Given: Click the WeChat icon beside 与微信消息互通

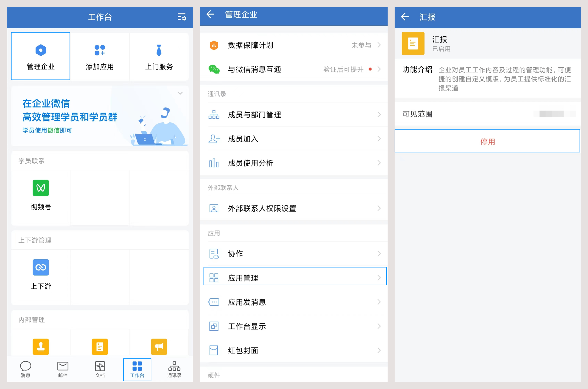Looking at the screenshot, I should [x=214, y=69].
